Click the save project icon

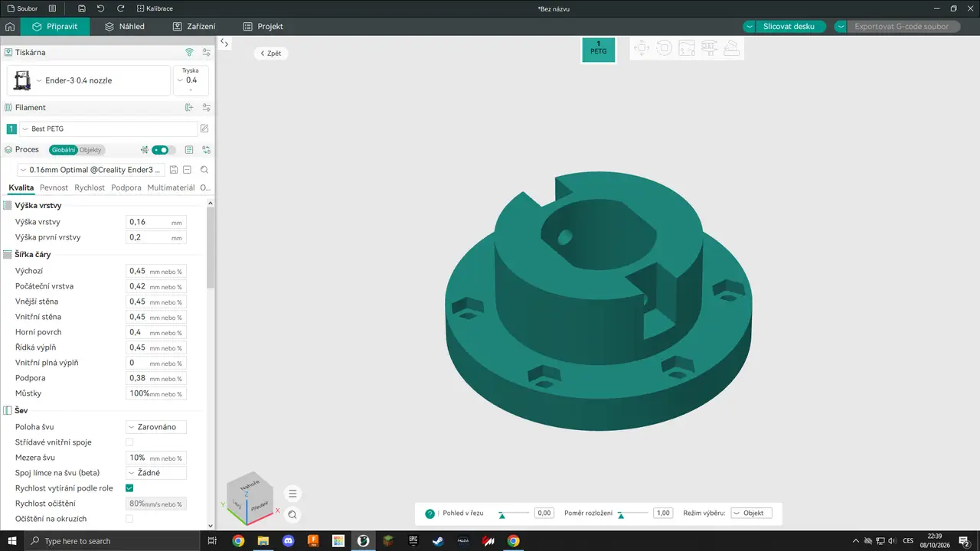pyautogui.click(x=82, y=8)
